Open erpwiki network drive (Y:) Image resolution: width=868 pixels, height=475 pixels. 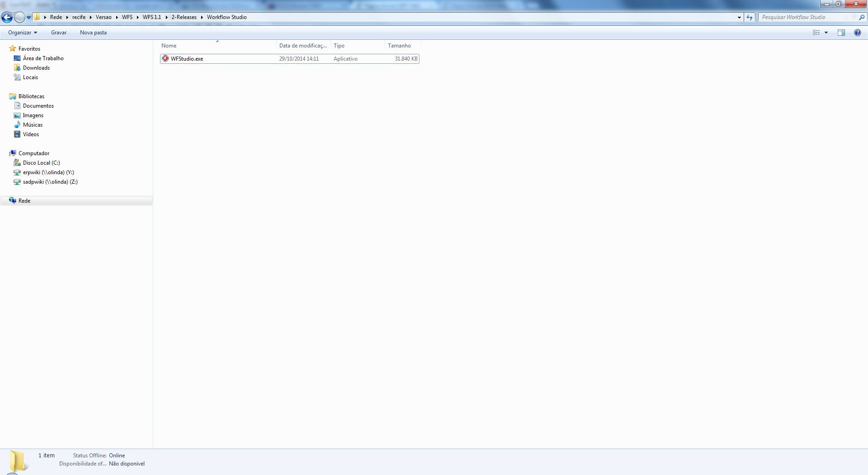tap(48, 172)
